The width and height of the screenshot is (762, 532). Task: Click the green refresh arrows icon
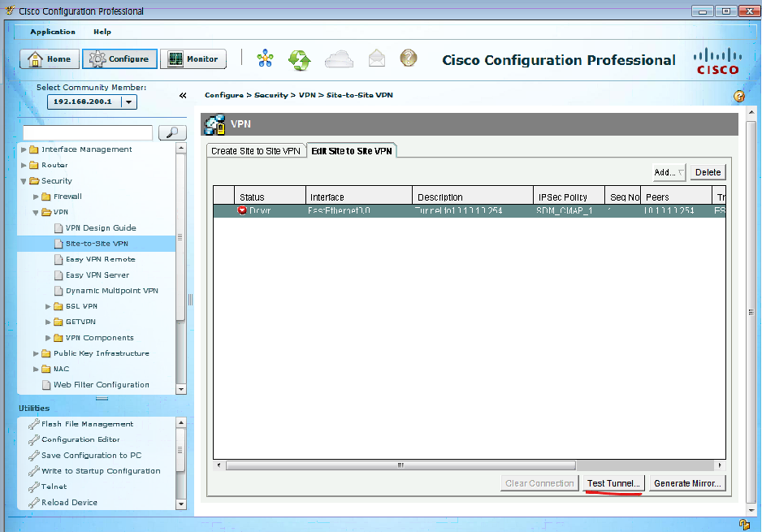point(299,60)
